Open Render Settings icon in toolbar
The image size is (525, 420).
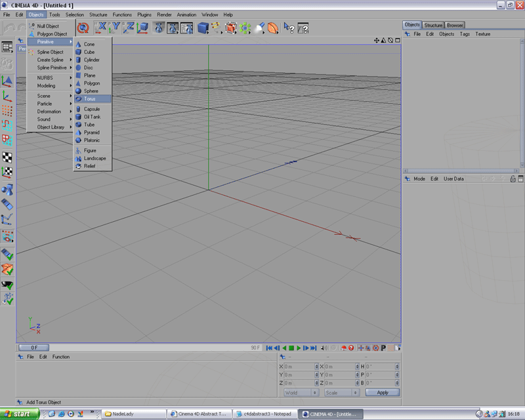click(x=187, y=28)
